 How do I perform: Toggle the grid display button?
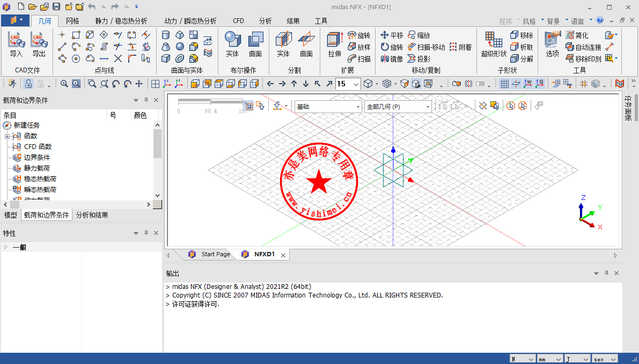(x=504, y=84)
